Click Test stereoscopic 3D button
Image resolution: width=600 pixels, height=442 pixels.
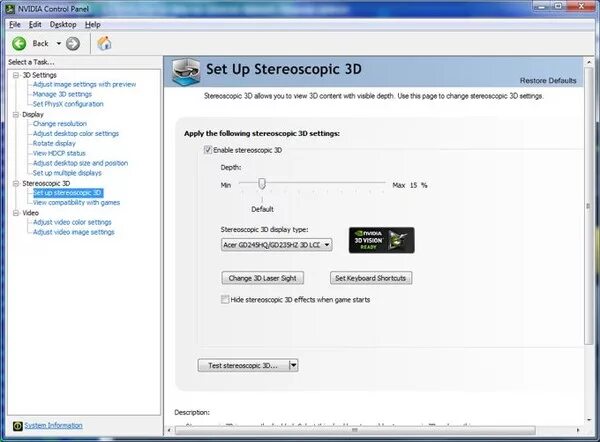click(243, 365)
